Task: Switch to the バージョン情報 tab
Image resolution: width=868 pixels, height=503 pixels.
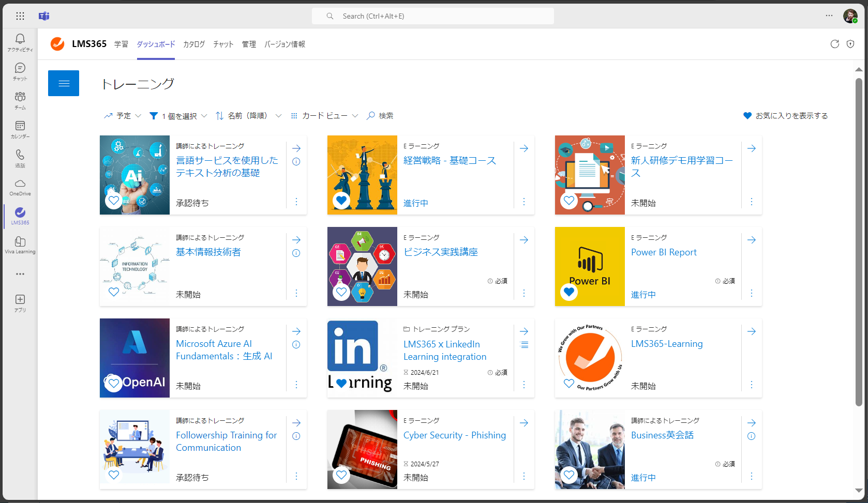Action: click(285, 44)
